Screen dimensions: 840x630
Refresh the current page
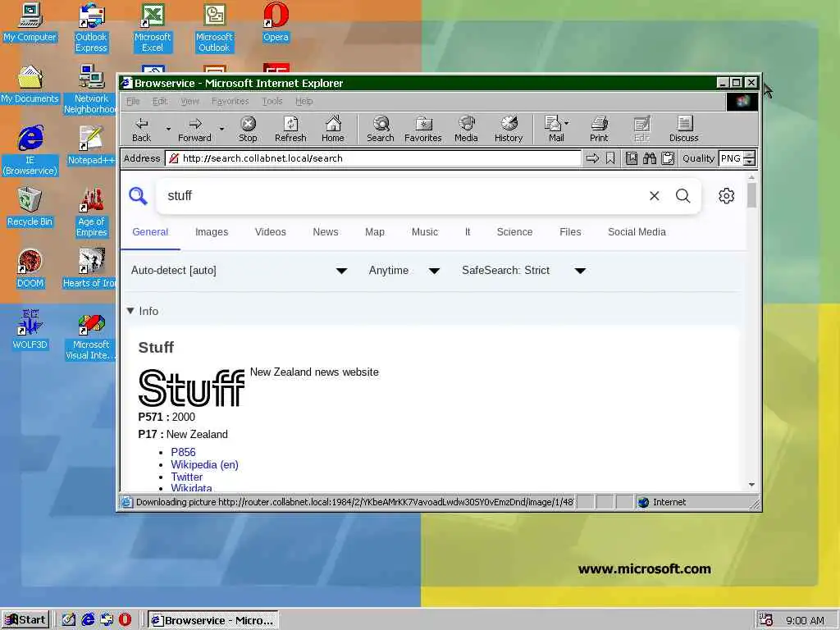pos(290,130)
